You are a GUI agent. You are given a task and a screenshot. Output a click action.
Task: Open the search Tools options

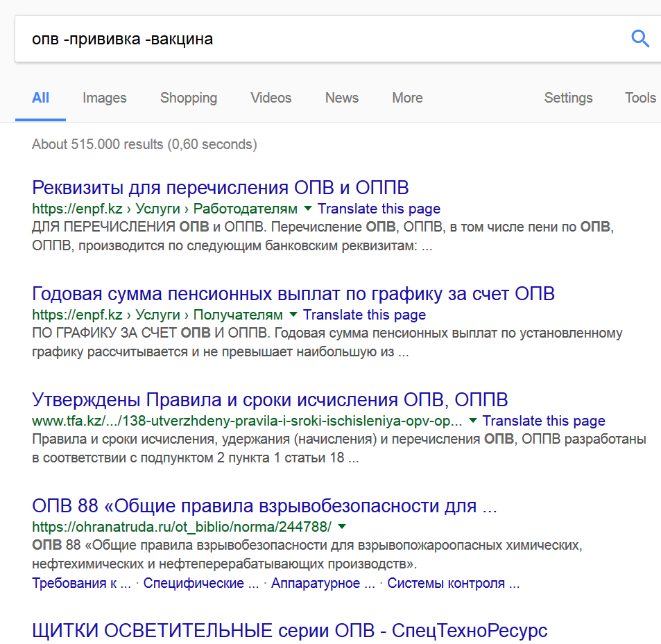click(639, 98)
